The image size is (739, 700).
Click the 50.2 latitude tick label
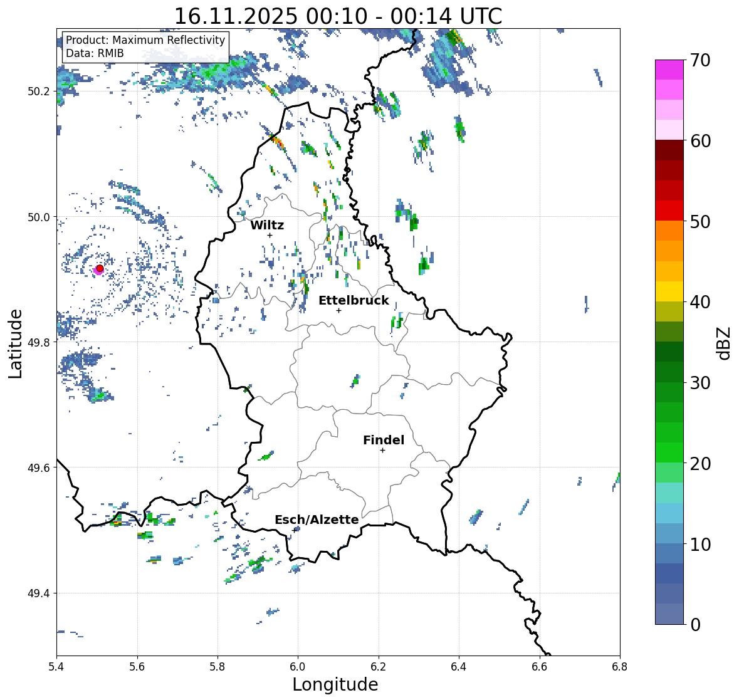(x=39, y=91)
